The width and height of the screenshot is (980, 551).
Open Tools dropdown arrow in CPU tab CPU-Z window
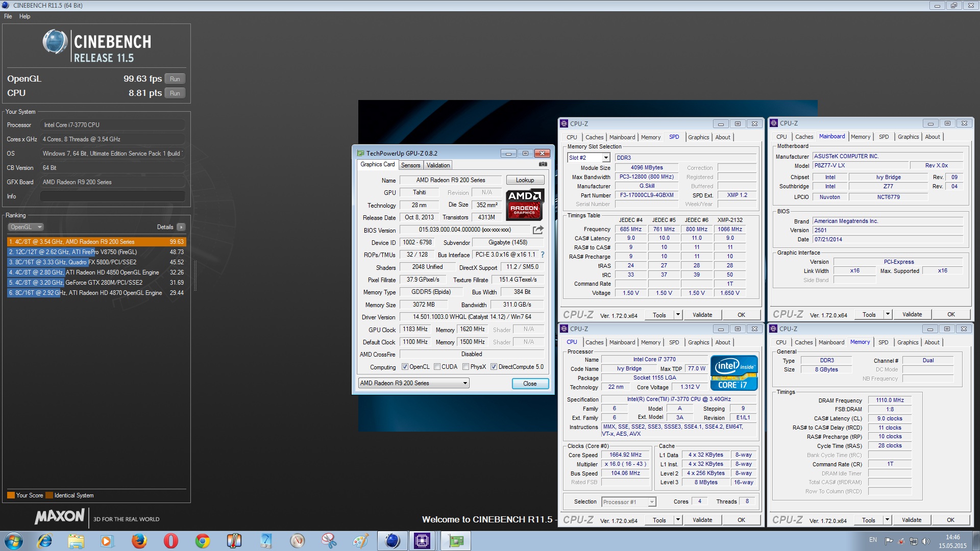(678, 520)
